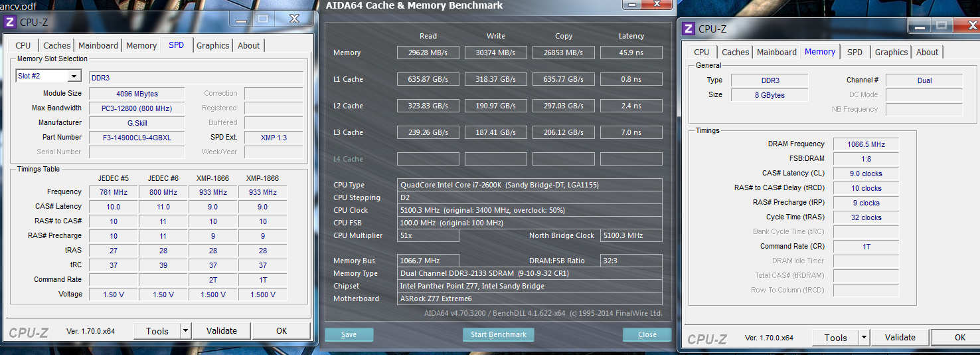
Task: Click the CPU-Z logo icon in left window title
Action: 10,22
